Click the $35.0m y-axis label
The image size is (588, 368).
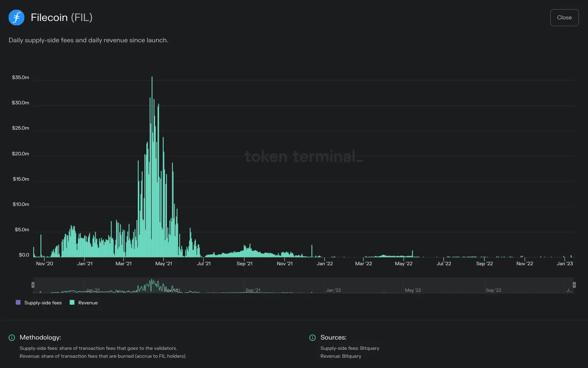coord(21,77)
